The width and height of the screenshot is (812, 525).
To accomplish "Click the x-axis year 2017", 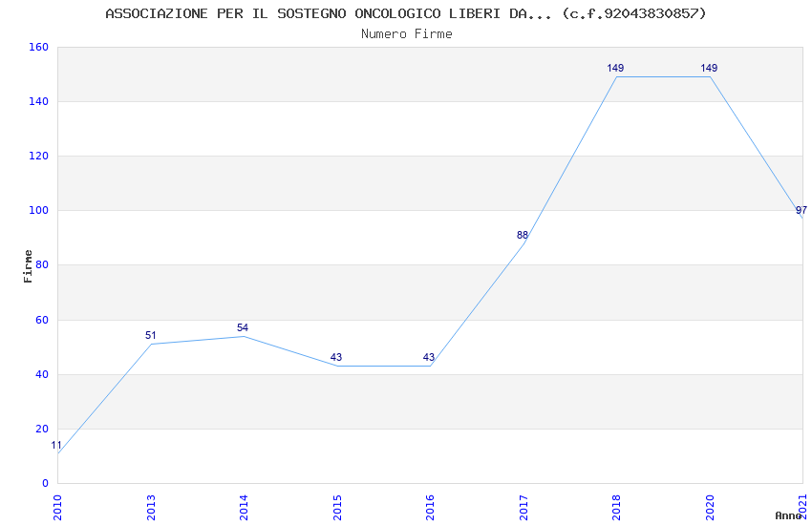I will coord(524,508).
